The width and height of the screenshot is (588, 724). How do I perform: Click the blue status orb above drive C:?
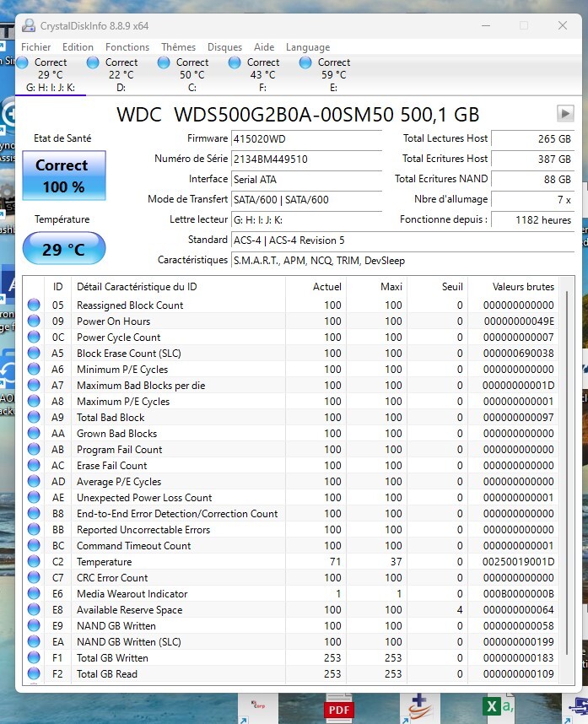click(164, 62)
